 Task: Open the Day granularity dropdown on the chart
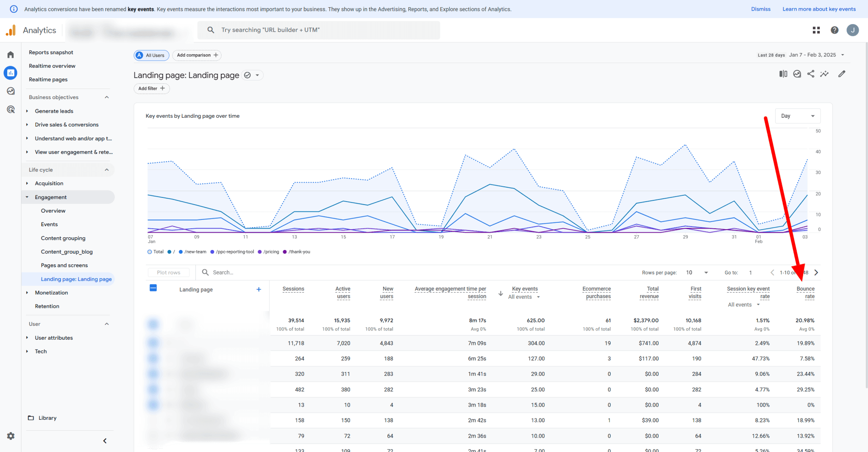coord(797,116)
